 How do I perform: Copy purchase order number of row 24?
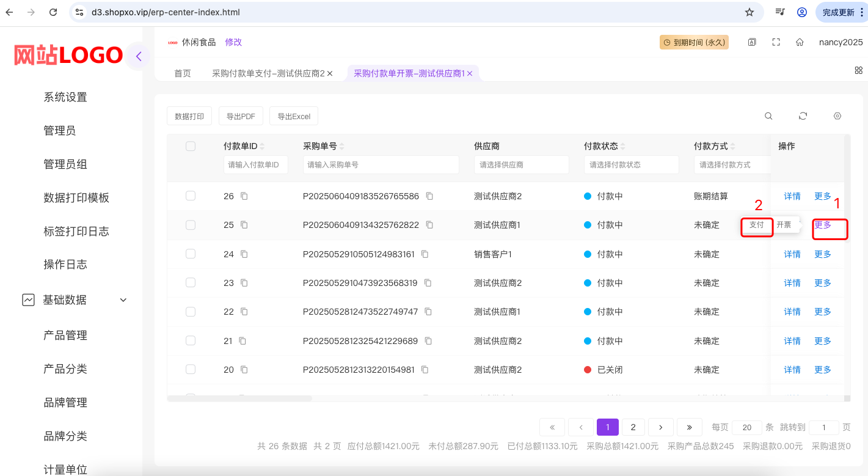[x=425, y=254]
